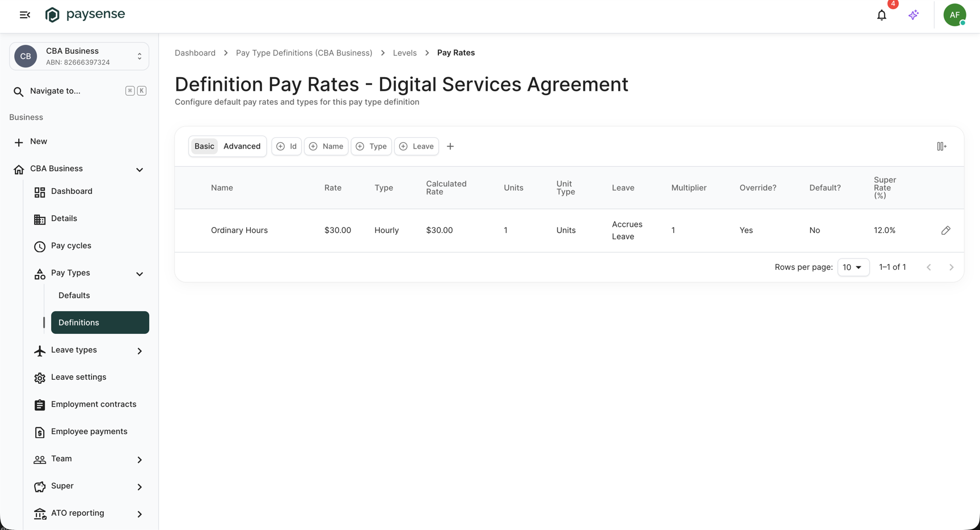Open the AI sparkle assistant icon
This screenshot has width=980, height=530.
tap(913, 15)
